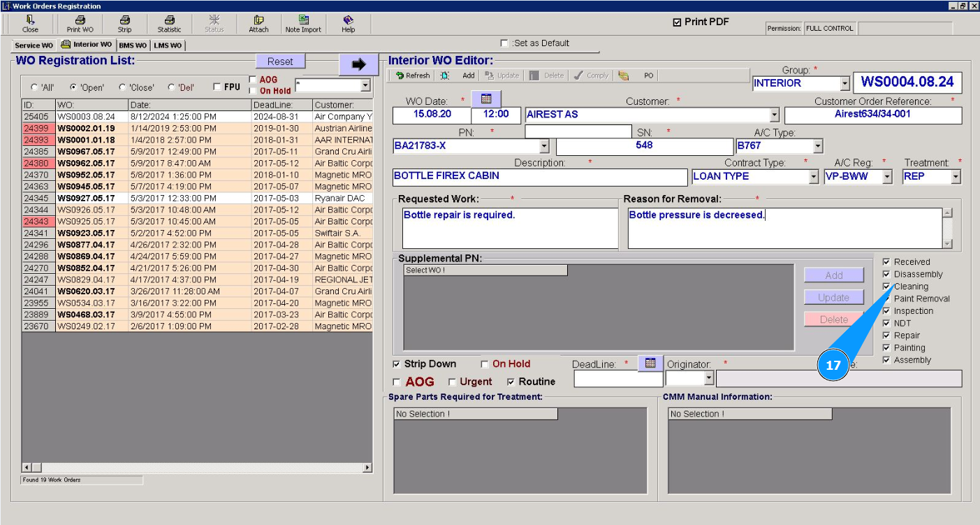980x525 pixels.
Task: Switch to the Service WO tab
Action: [x=33, y=45]
